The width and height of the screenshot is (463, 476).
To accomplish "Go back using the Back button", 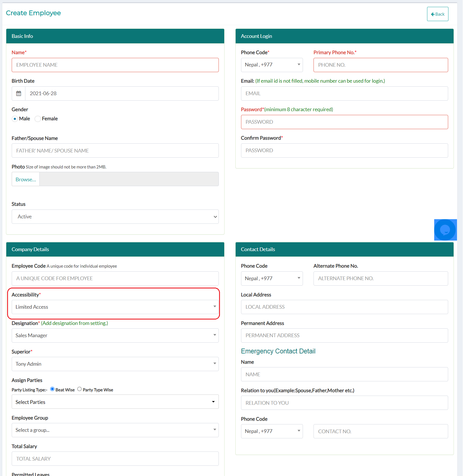I will coord(437,14).
